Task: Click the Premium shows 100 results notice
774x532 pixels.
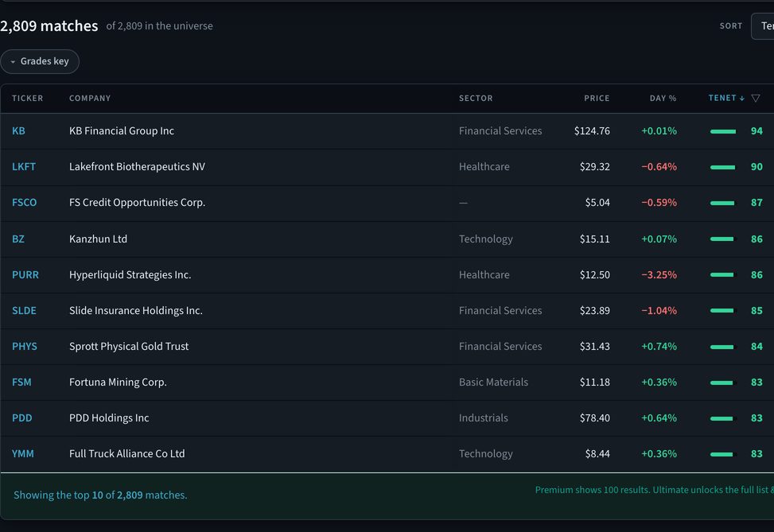Action: [x=655, y=490]
